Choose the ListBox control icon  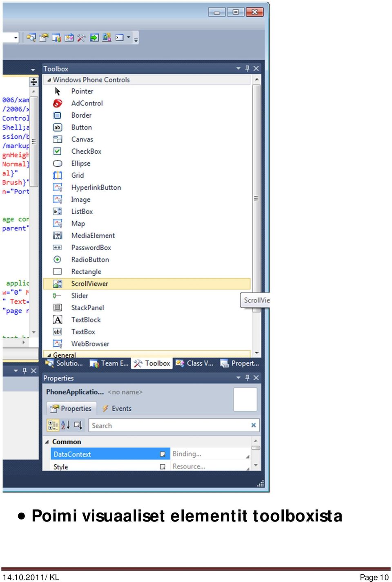(x=58, y=211)
